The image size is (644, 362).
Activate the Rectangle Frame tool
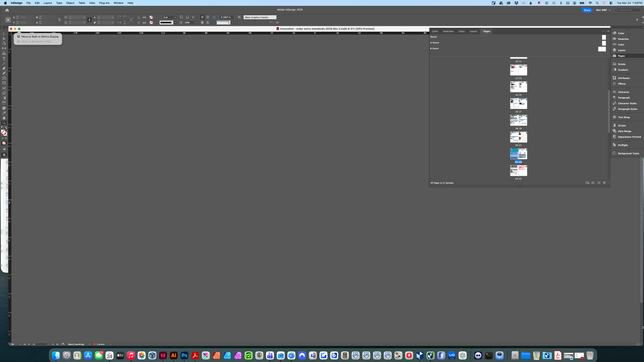click(4, 78)
